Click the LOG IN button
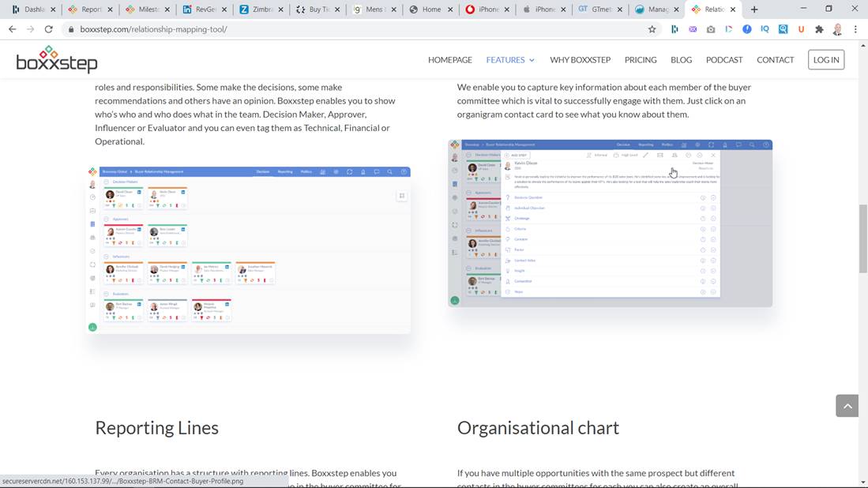Image resolution: width=868 pixels, height=488 pixels. (825, 60)
